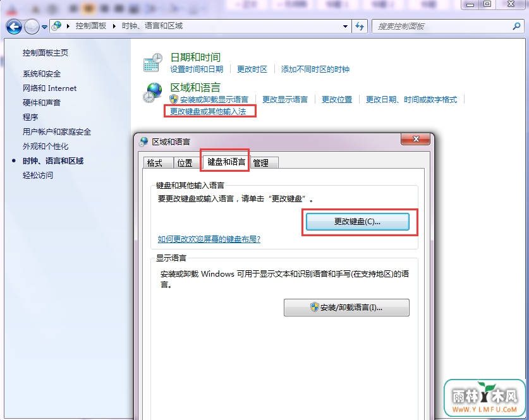Click 安装或卸载显示语言 link
529x420 pixels.
(x=214, y=99)
